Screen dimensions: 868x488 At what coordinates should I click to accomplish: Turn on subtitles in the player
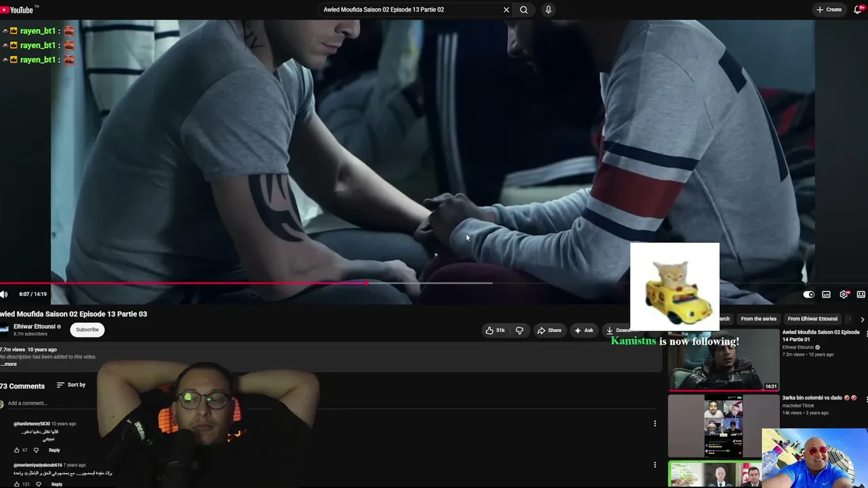pos(826,294)
